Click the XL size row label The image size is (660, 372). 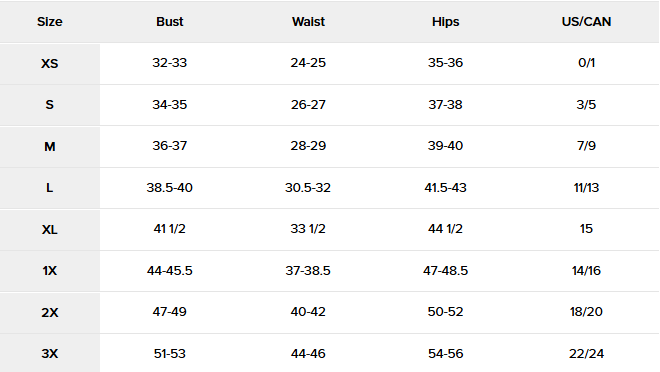coord(50,230)
